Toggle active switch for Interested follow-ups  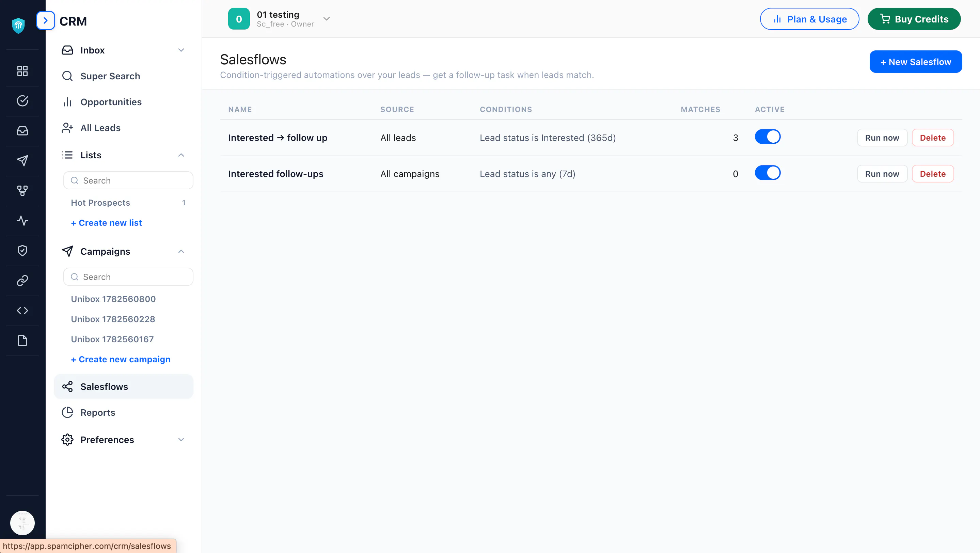768,173
